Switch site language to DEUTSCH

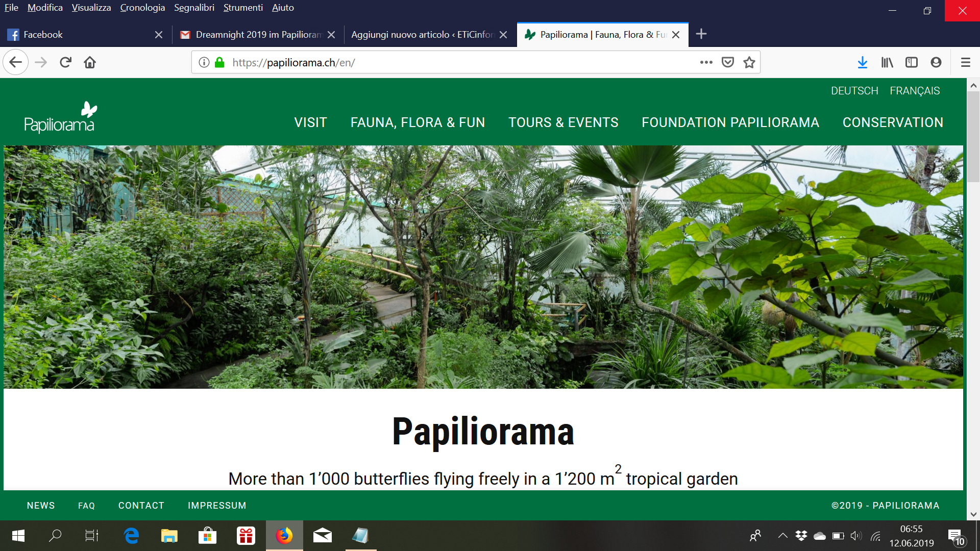coord(854,91)
